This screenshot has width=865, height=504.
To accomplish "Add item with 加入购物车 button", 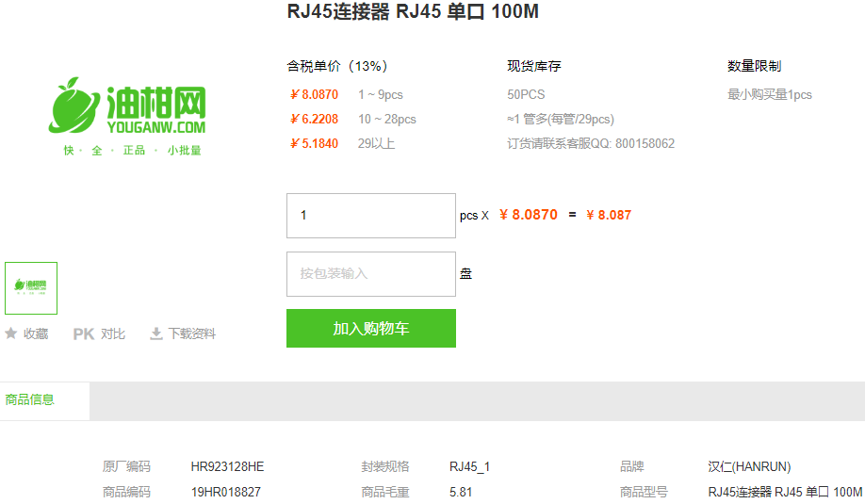I will pyautogui.click(x=370, y=328).
